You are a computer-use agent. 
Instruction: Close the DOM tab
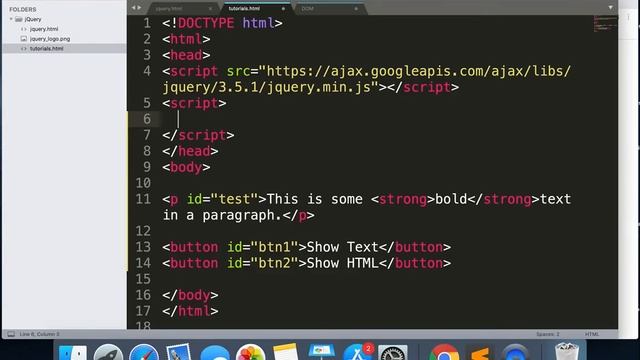point(356,9)
